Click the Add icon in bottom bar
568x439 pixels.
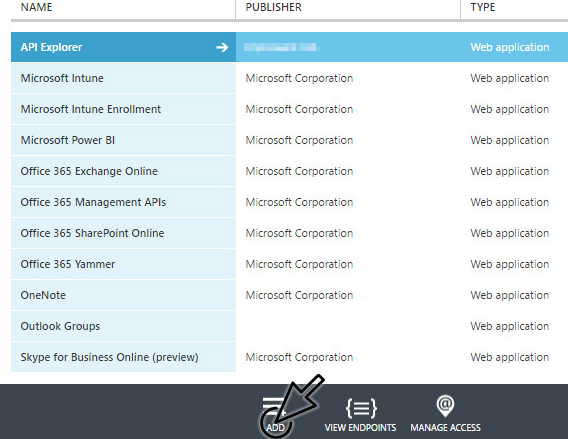(x=274, y=406)
